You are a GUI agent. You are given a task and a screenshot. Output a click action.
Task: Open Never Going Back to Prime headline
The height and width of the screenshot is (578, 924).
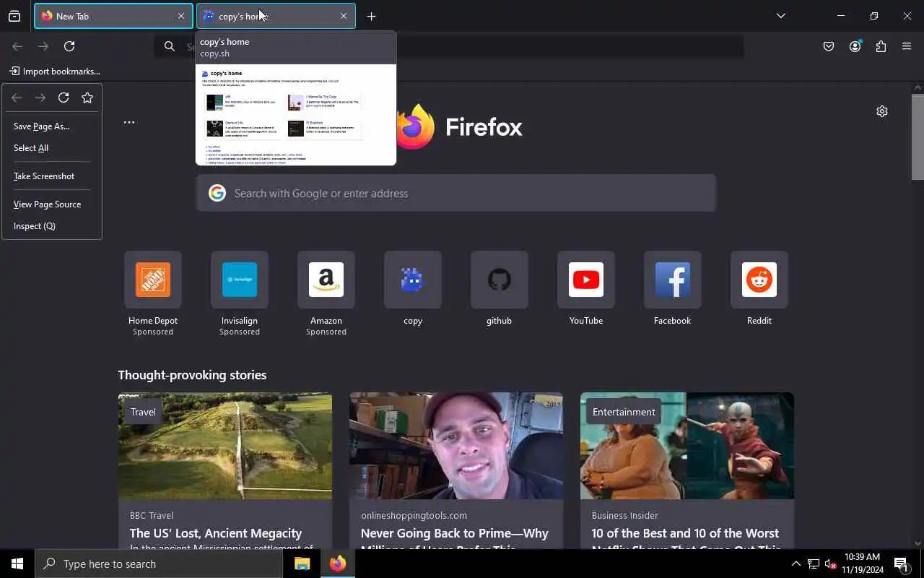(x=455, y=533)
